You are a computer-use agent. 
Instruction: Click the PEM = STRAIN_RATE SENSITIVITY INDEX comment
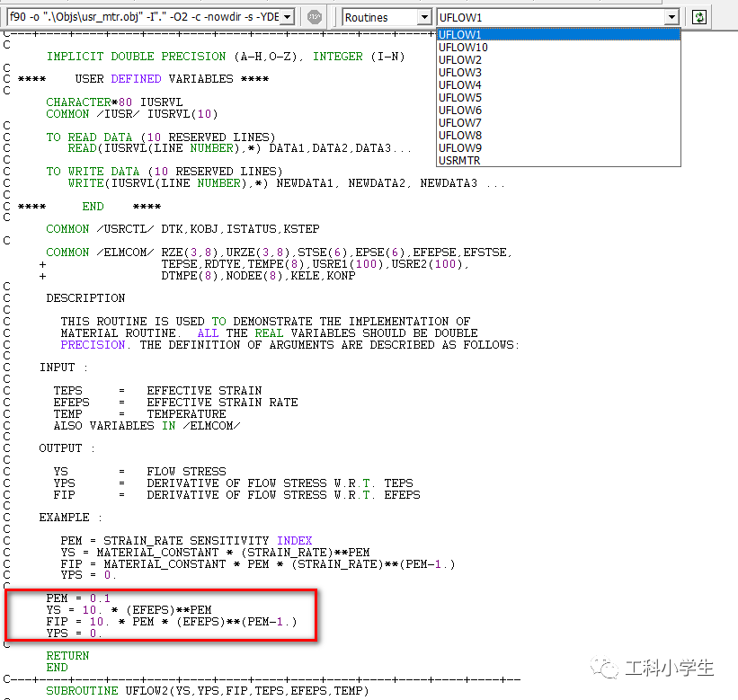click(186, 541)
